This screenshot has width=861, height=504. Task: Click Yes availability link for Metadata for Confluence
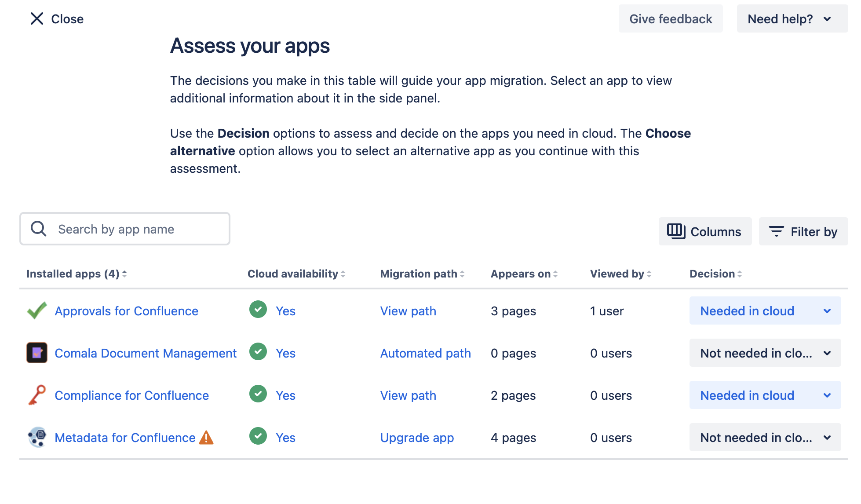click(285, 438)
